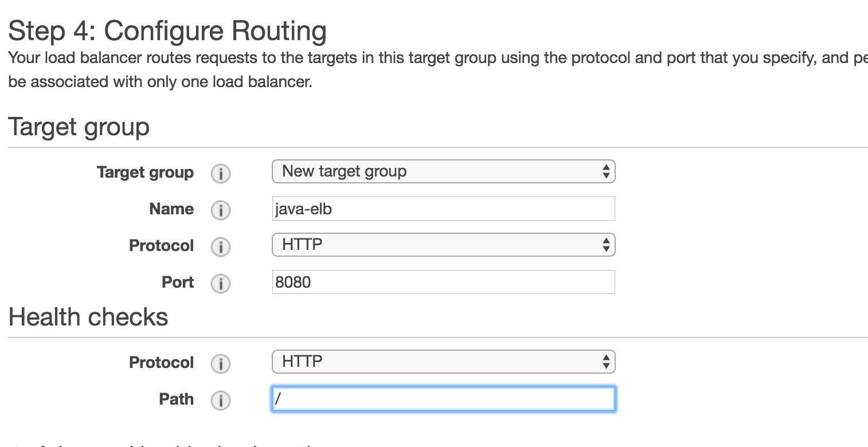Click the Port field showing 8080

443,282
